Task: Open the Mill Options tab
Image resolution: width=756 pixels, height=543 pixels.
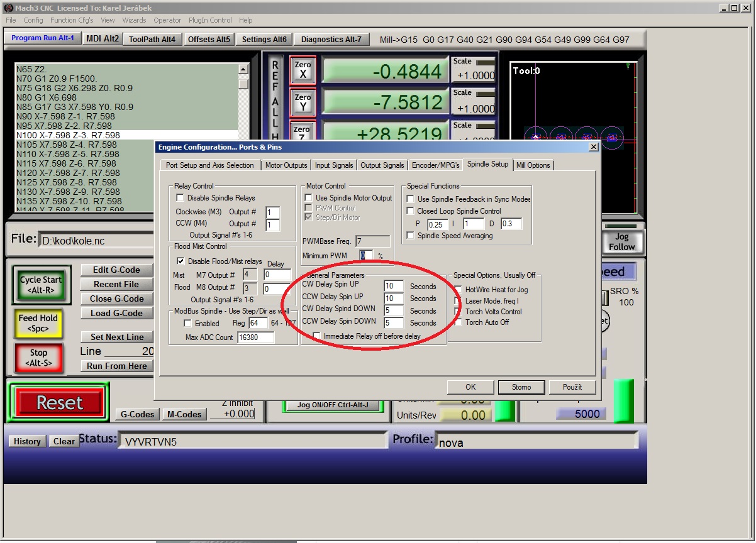Action: click(533, 165)
